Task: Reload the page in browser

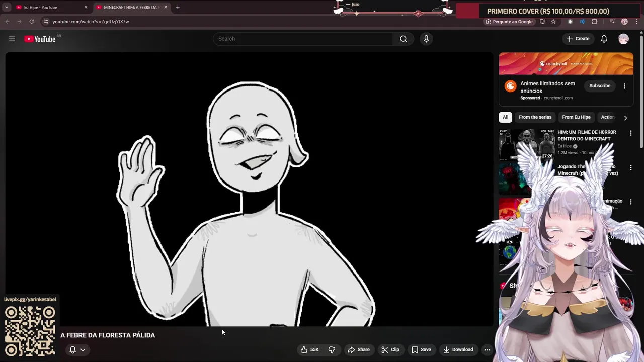Action: click(31, 21)
